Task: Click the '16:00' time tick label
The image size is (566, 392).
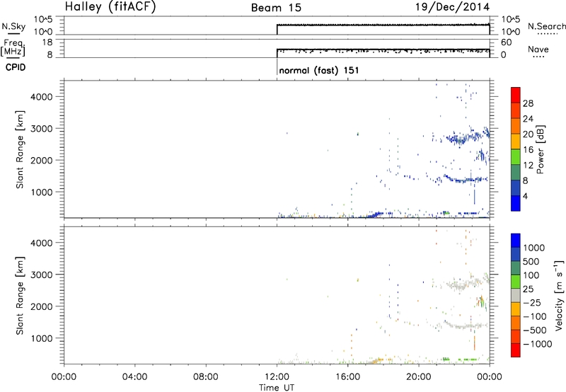Action: click(x=347, y=376)
